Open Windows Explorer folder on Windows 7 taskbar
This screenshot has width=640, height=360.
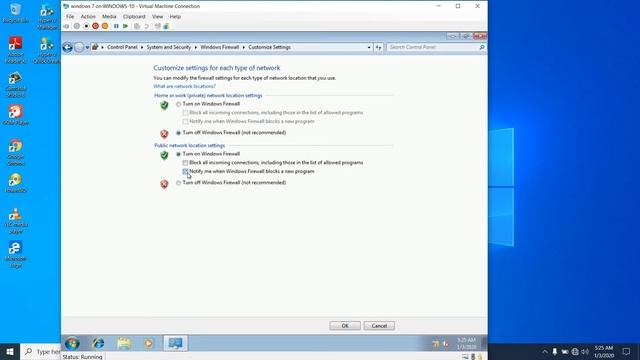pos(124,344)
